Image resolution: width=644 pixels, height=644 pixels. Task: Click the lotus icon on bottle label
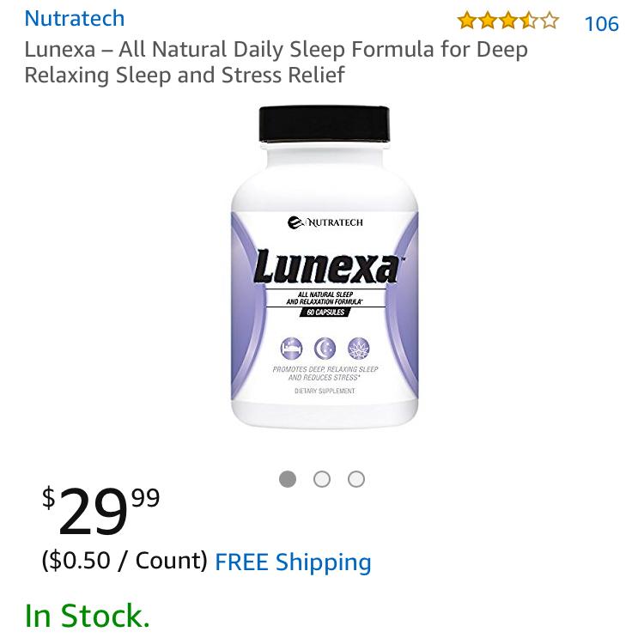click(x=359, y=349)
